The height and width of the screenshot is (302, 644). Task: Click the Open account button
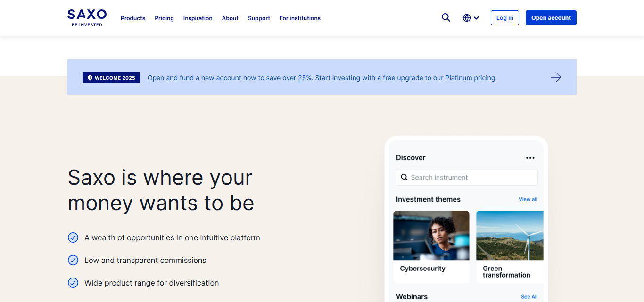pyautogui.click(x=551, y=18)
